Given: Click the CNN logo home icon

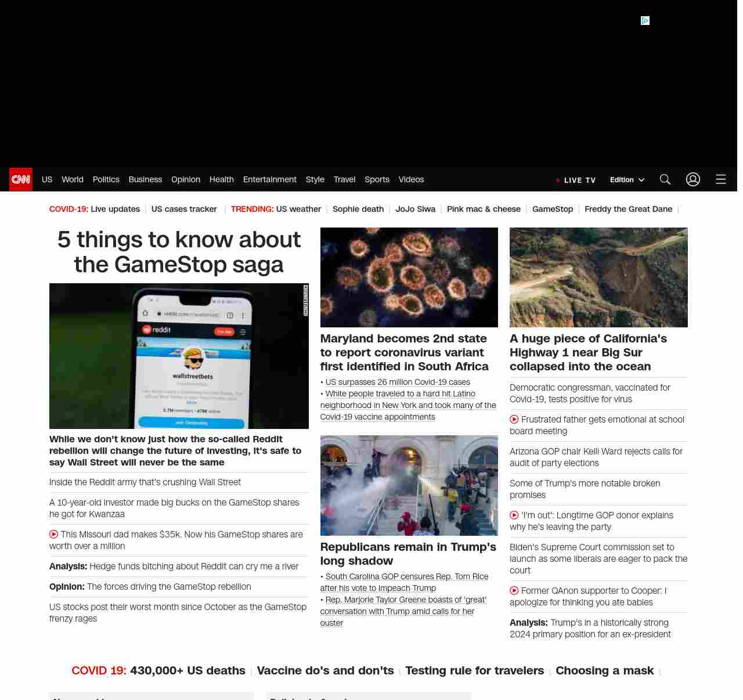Looking at the screenshot, I should [21, 179].
